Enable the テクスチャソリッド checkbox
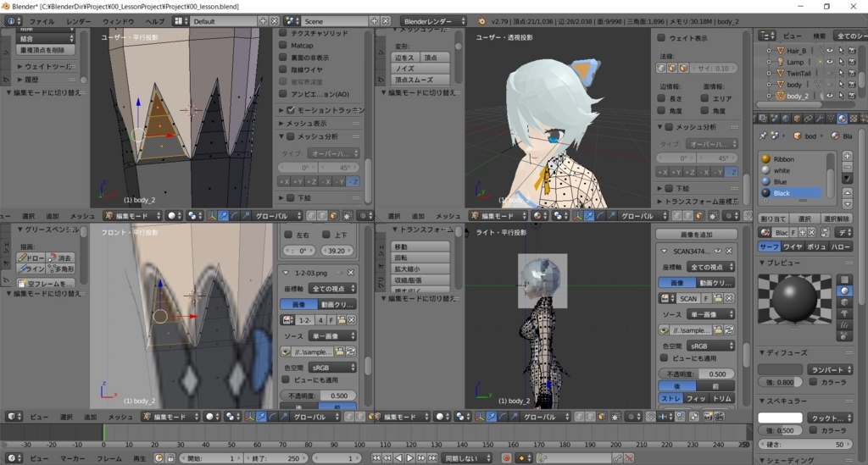Image resolution: width=868 pixels, height=465 pixels. pos(283,33)
